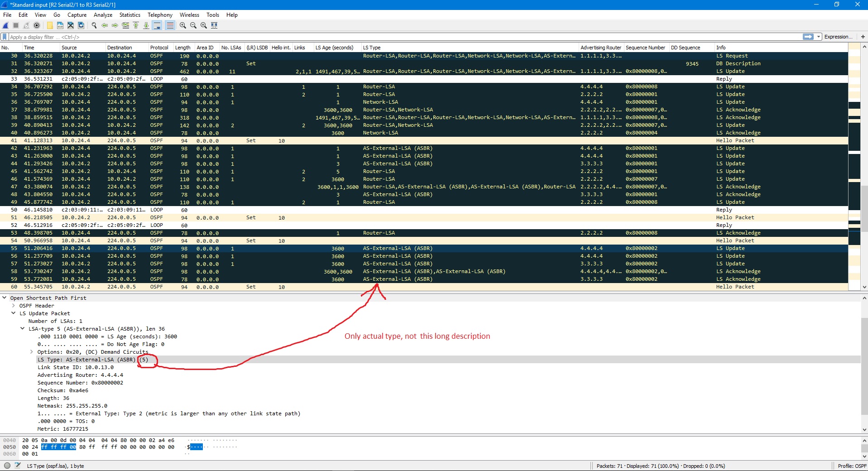The image size is (868, 471).
Task: Open the Statistics menu
Action: (129, 15)
